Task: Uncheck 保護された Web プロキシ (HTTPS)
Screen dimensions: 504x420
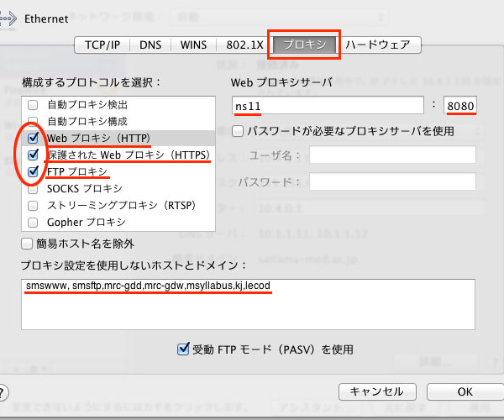Action: pyautogui.click(x=34, y=155)
